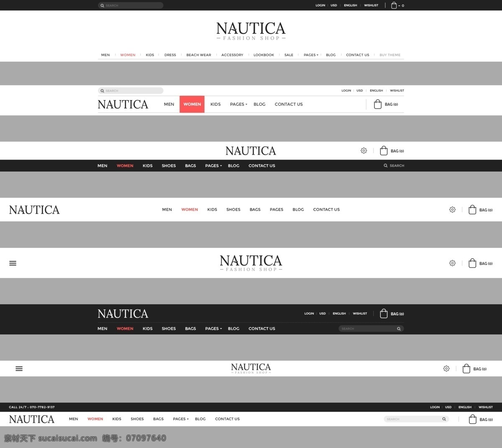The height and width of the screenshot is (448, 502).
Task: Click the magnifier in the light gray search field above the red WOMEN tab
Action: (102, 91)
